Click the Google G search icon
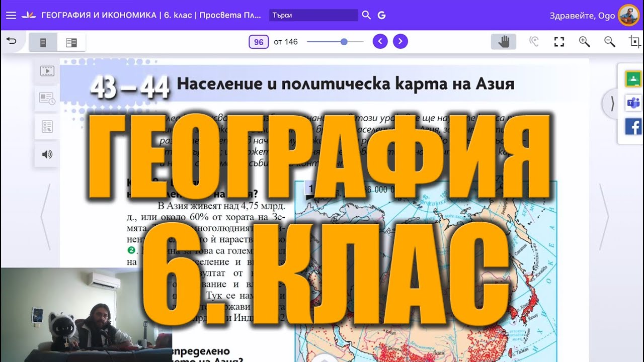This screenshot has height=362, width=644. coord(382,15)
